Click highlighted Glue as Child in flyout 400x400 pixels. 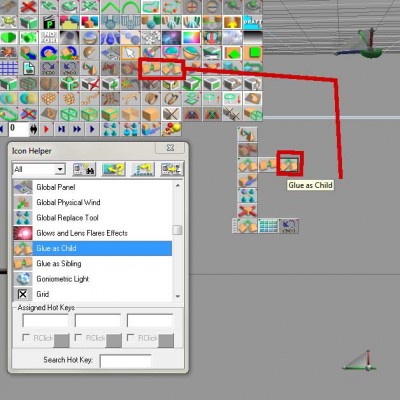(x=289, y=165)
